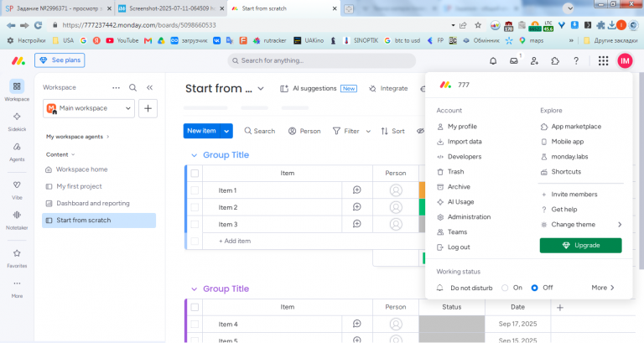Open Vibe from the left rail
Image resolution: width=644 pixels, height=343 pixels.
tap(17, 185)
